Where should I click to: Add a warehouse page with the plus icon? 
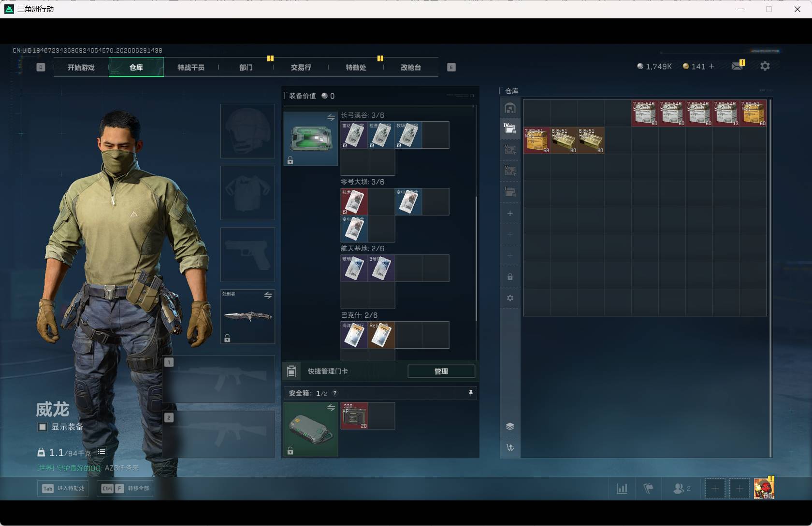point(510,213)
